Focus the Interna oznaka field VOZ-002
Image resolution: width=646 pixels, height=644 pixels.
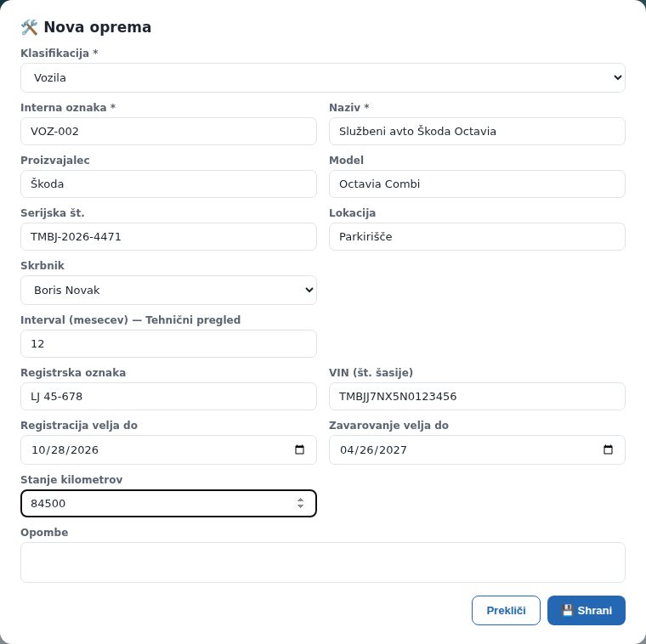[x=168, y=132]
